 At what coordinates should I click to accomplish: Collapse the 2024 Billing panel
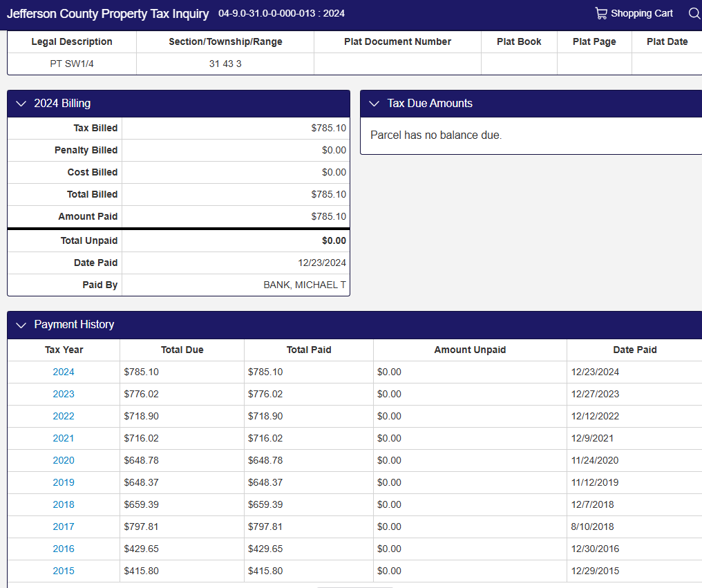coord(21,104)
